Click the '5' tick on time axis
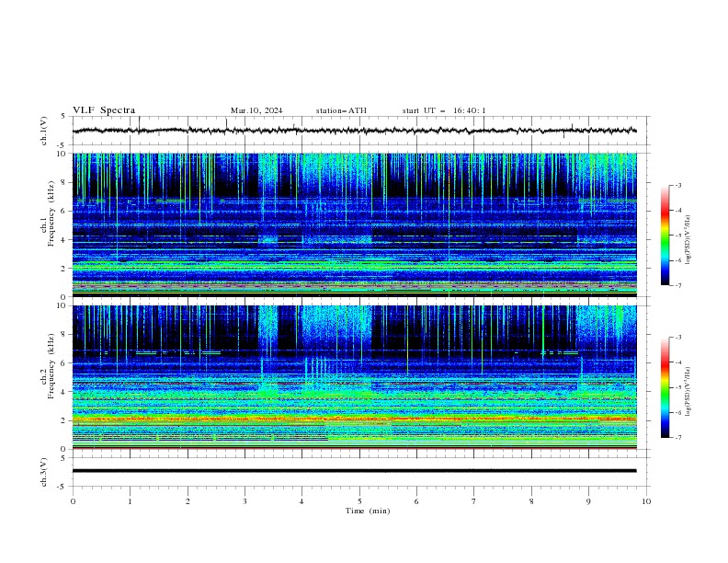The height and width of the screenshot is (563, 728). coord(359,501)
